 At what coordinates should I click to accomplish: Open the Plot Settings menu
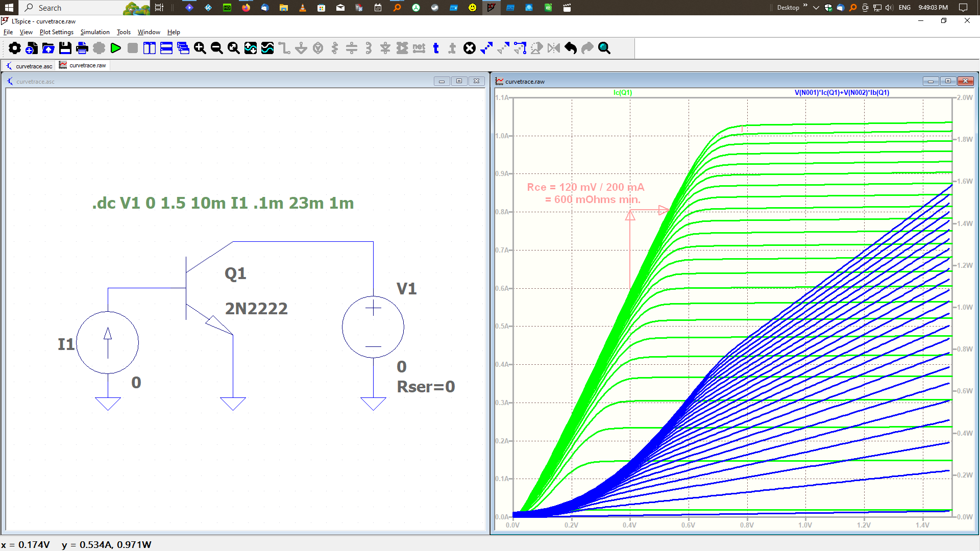[x=57, y=32]
